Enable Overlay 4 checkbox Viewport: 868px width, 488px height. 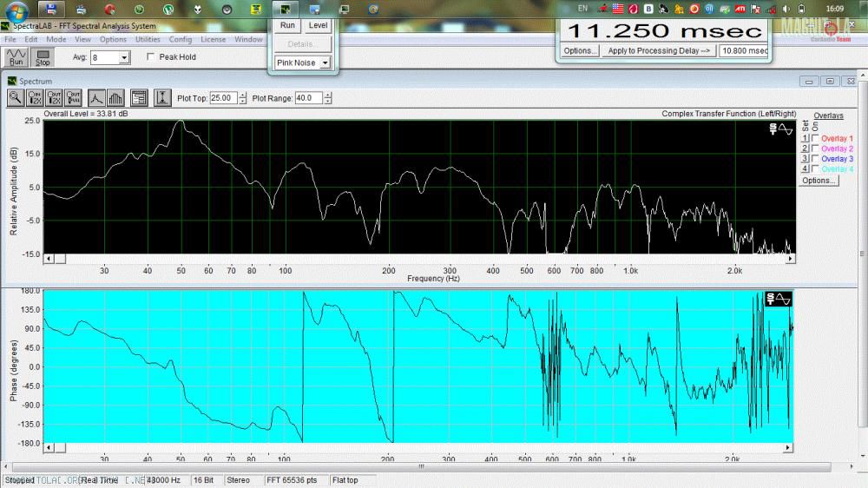tap(815, 169)
